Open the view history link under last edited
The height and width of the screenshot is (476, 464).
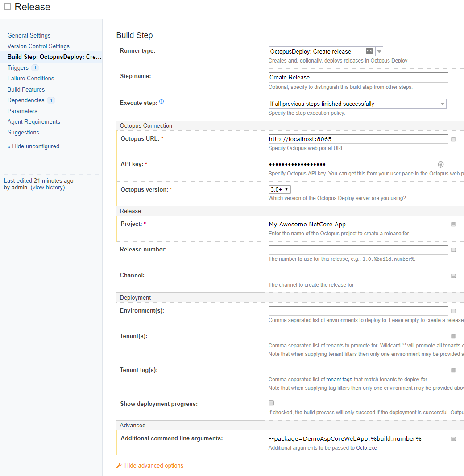[x=47, y=187]
